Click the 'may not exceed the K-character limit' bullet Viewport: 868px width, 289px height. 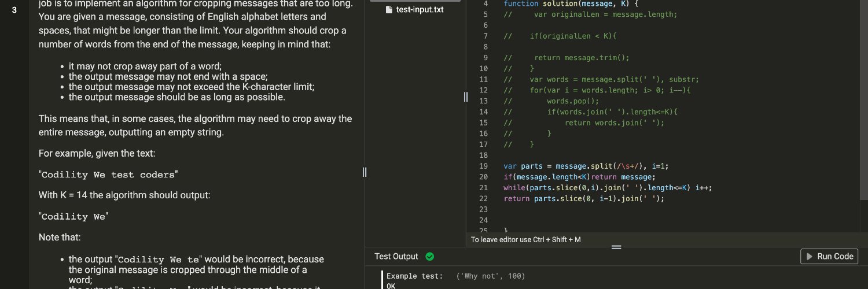(x=192, y=87)
